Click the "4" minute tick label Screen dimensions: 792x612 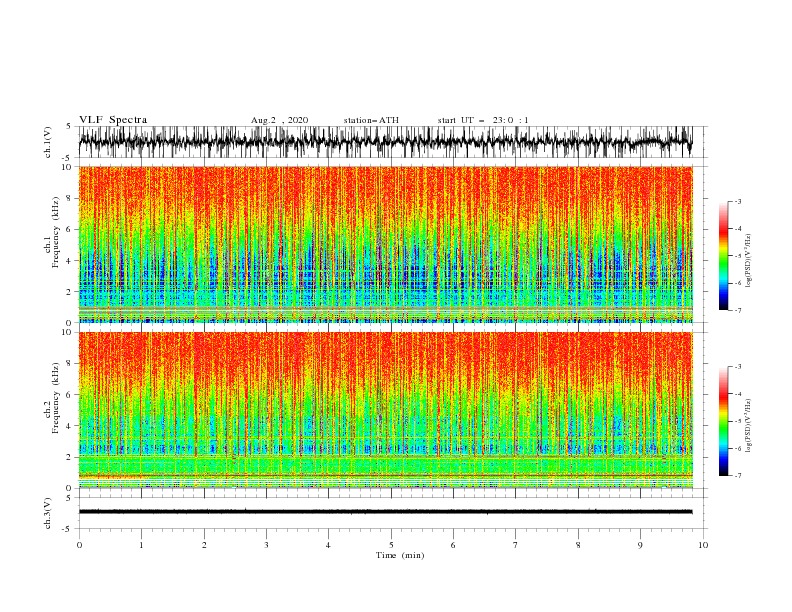[328, 545]
